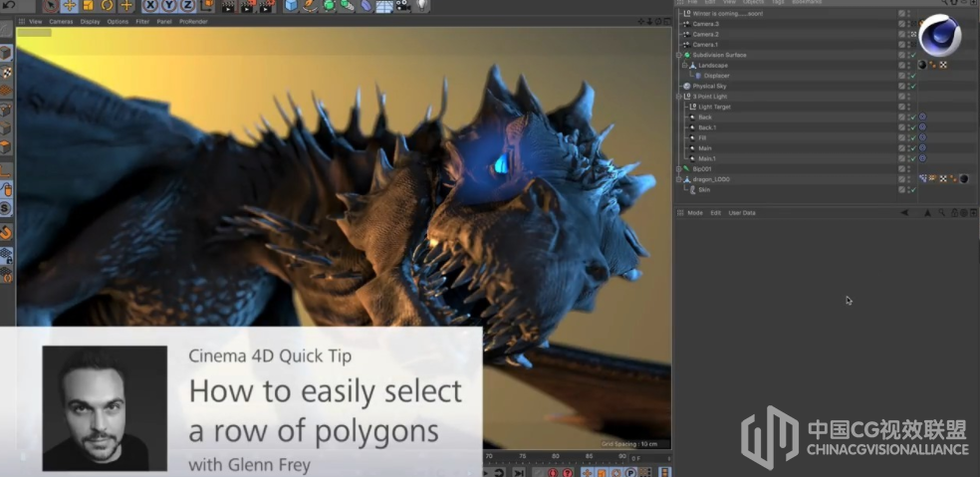
Task: Switch to Texture mode checkerboard icon
Action: (6, 72)
